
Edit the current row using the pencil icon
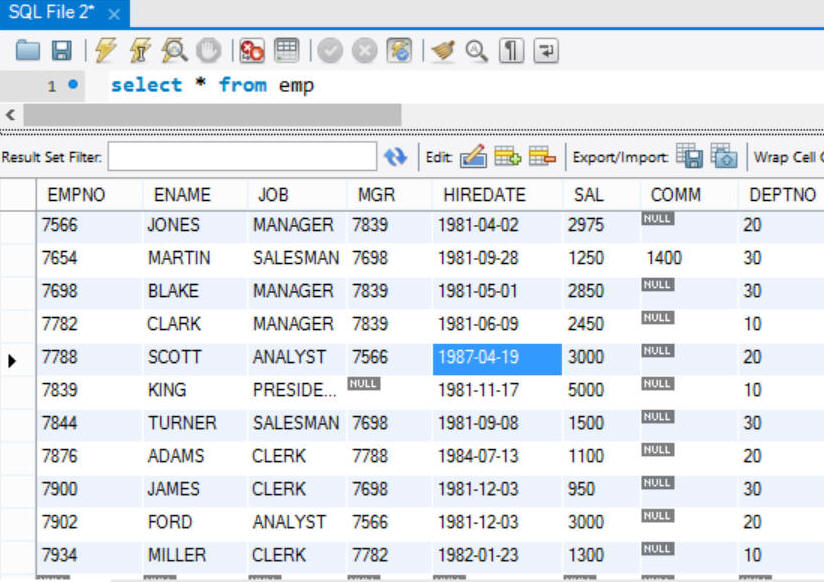tap(473, 157)
